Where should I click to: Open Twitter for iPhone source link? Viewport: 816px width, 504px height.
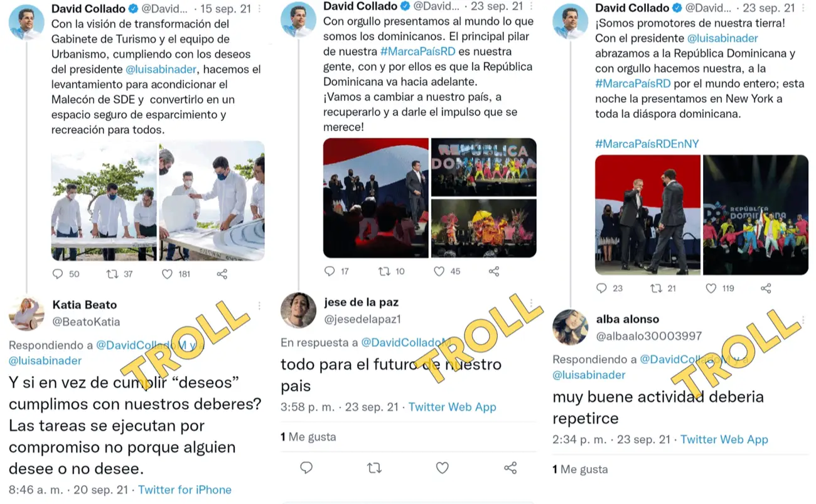pyautogui.click(x=185, y=490)
